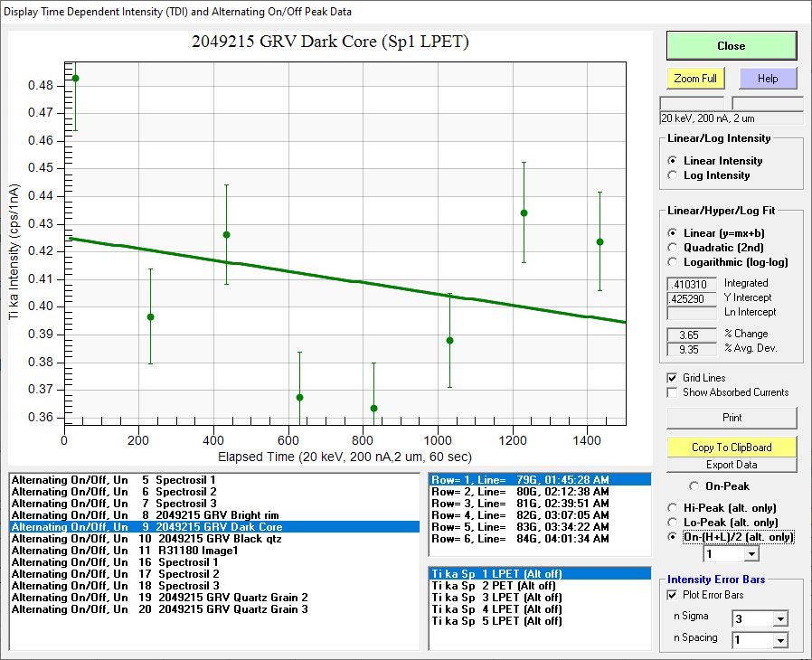Open the Help button
Viewport: 812px width, 660px height.
pos(767,79)
